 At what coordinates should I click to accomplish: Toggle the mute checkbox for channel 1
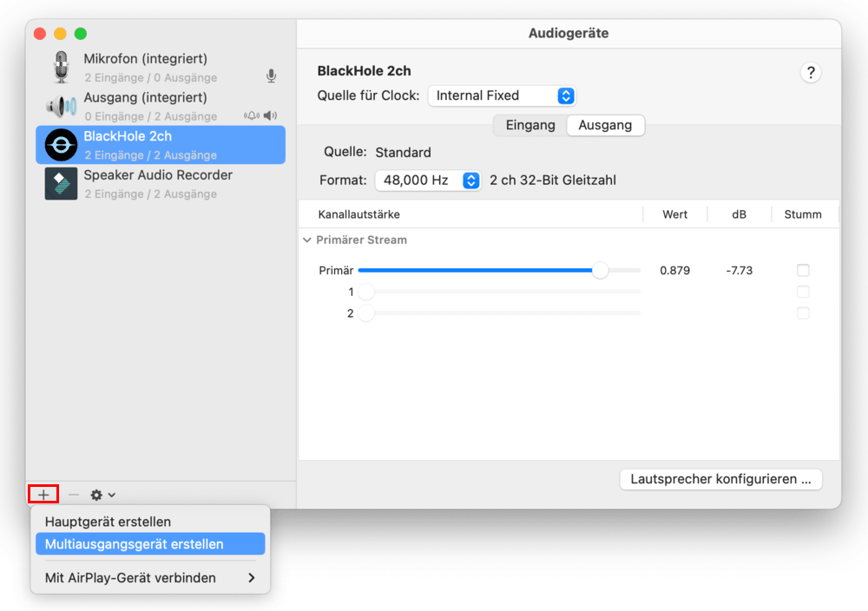(x=803, y=292)
